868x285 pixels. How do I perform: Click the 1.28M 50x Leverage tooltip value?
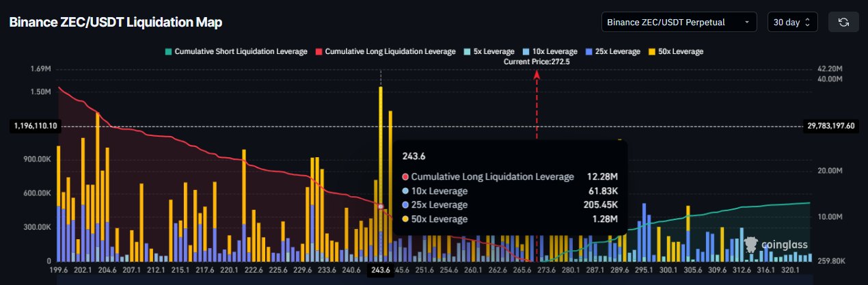605,219
